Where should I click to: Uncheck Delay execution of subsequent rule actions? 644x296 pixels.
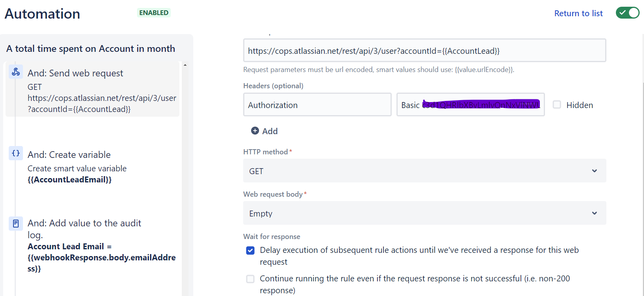(x=250, y=250)
